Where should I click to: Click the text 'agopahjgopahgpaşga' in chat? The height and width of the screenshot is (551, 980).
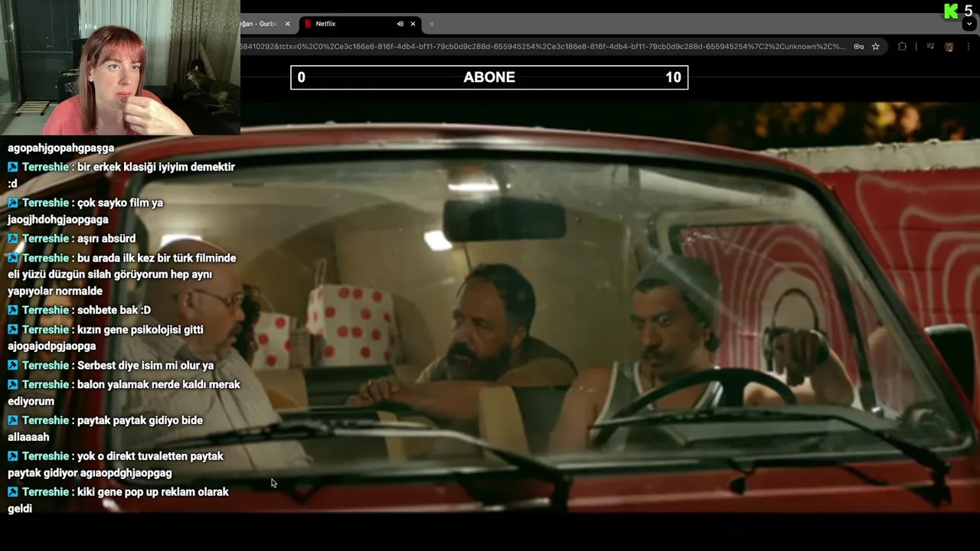[60, 148]
